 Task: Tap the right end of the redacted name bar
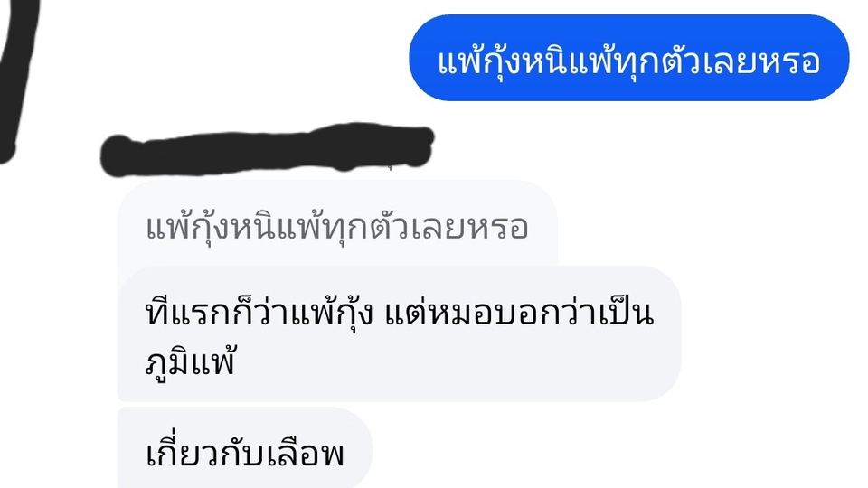420,145
